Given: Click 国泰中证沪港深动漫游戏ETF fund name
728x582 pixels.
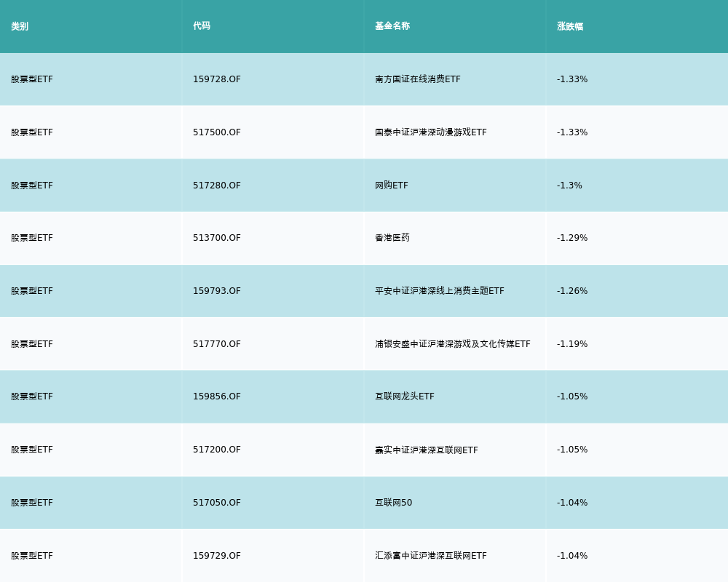Looking at the screenshot, I should (431, 132).
